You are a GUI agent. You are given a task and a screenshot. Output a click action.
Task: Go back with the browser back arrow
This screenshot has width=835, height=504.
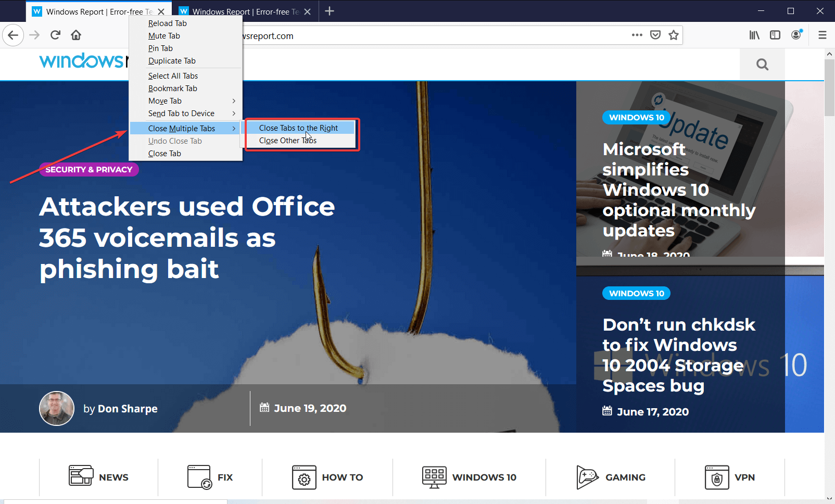point(13,35)
